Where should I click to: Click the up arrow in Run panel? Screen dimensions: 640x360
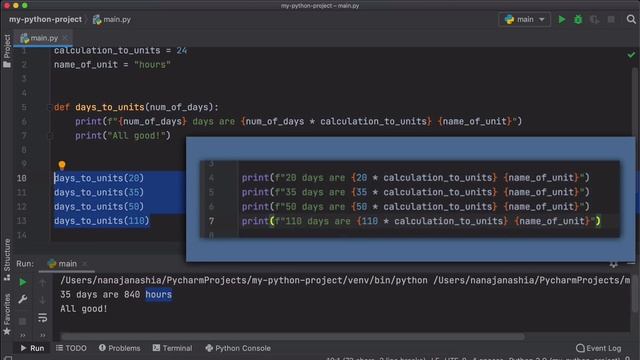click(42, 282)
